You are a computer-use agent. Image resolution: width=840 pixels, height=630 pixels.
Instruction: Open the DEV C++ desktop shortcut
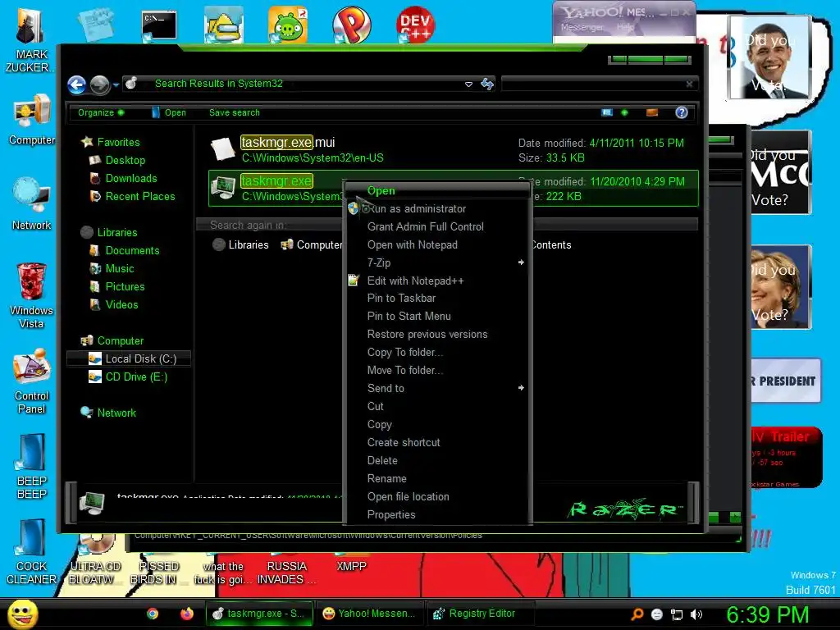coord(415,25)
